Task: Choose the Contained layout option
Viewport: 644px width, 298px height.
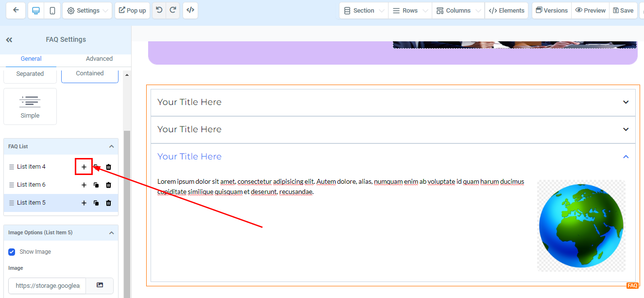Action: pyautogui.click(x=90, y=73)
